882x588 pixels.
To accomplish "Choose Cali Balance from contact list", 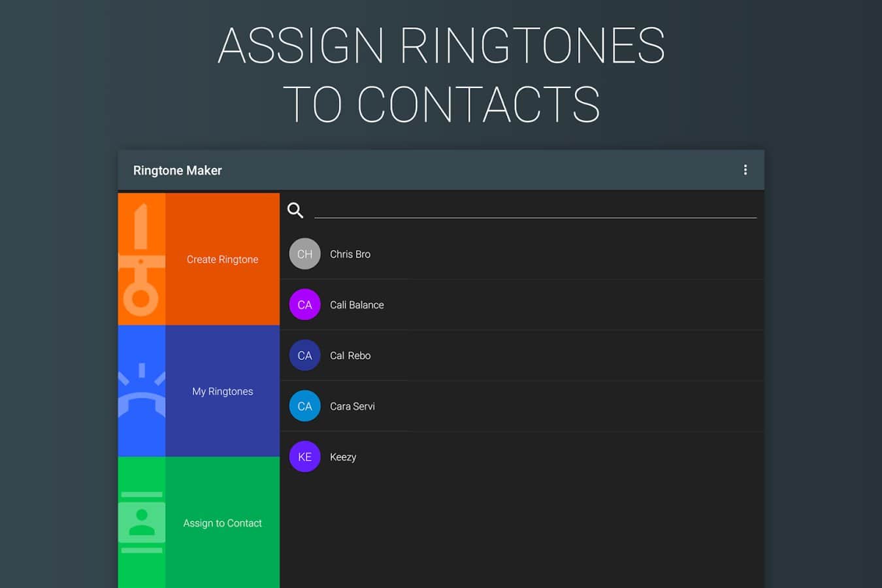I will tap(357, 305).
